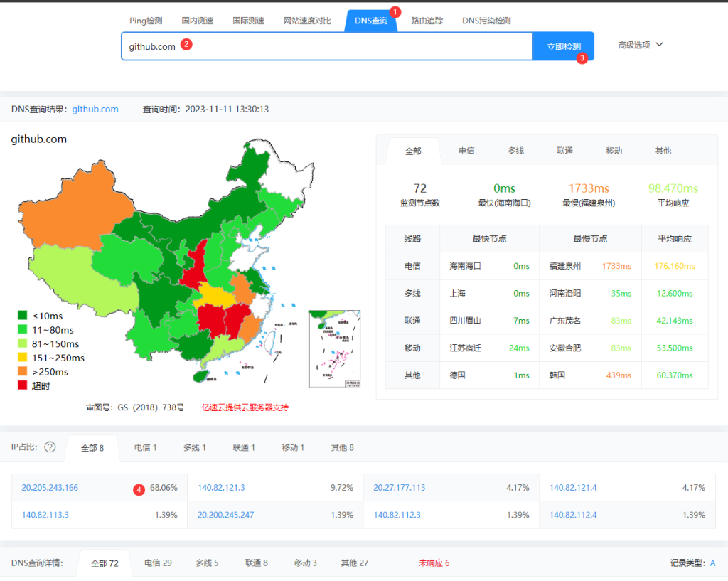This screenshot has height=581, width=728.
Task: Click 福建泉州 slowest node in 电信 row
Action: click(565, 266)
